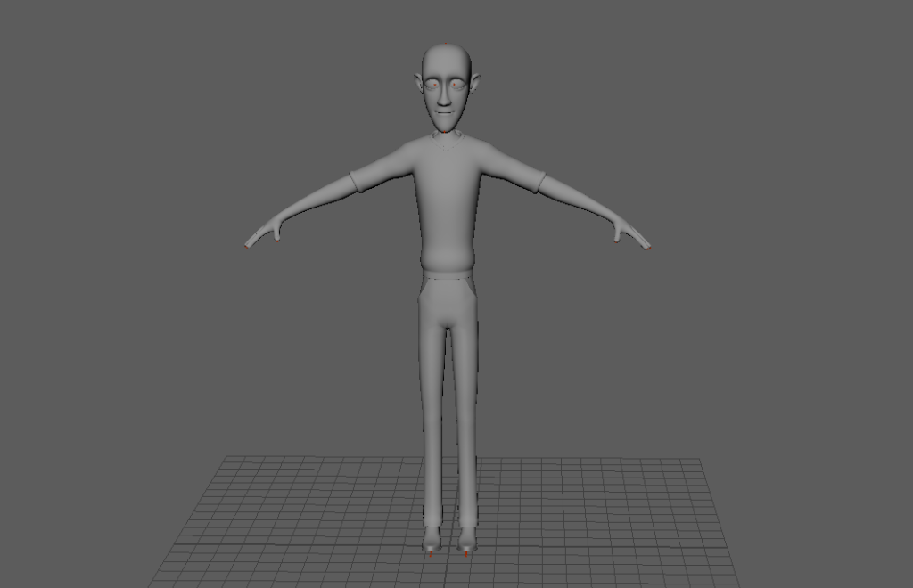Click the ear on the viewer's left

419,83
